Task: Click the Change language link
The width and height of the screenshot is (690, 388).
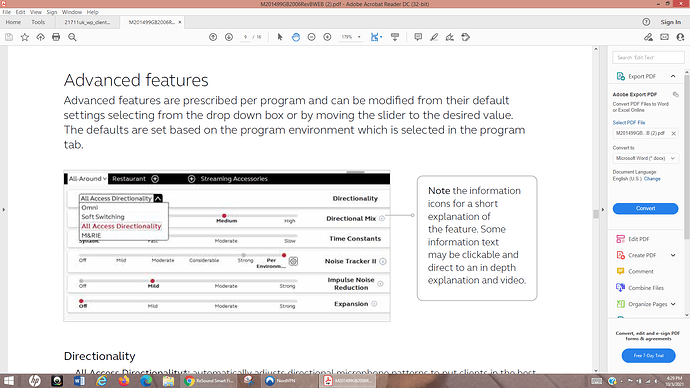Action: [652, 179]
